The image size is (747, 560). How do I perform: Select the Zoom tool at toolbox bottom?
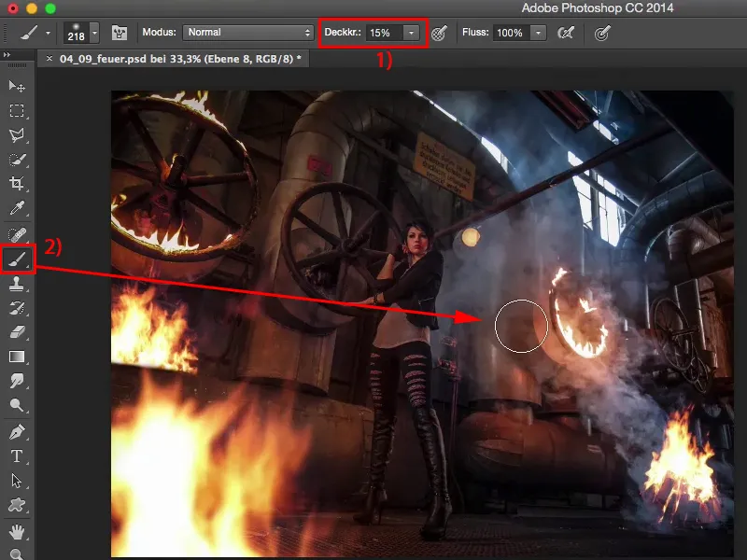[17, 553]
